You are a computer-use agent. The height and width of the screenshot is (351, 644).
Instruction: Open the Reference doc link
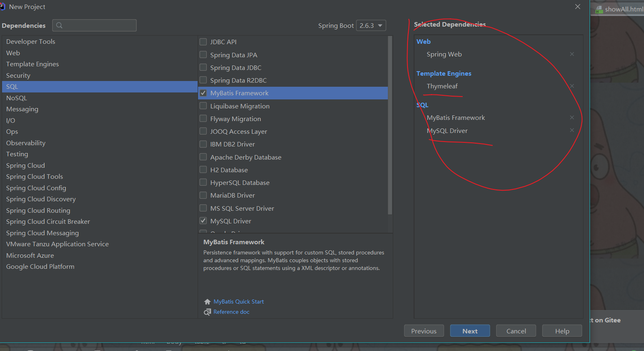coord(232,312)
